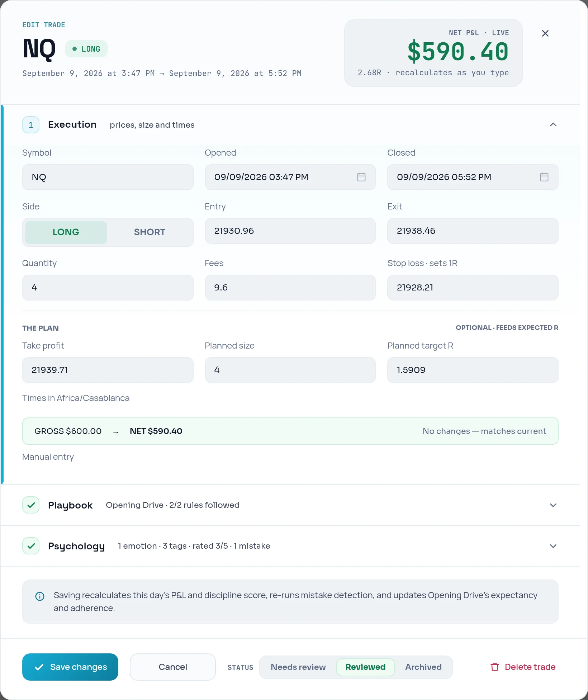The width and height of the screenshot is (588, 700).
Task: Click the 'GROSS $600.00' summary text
Action: [x=68, y=431]
